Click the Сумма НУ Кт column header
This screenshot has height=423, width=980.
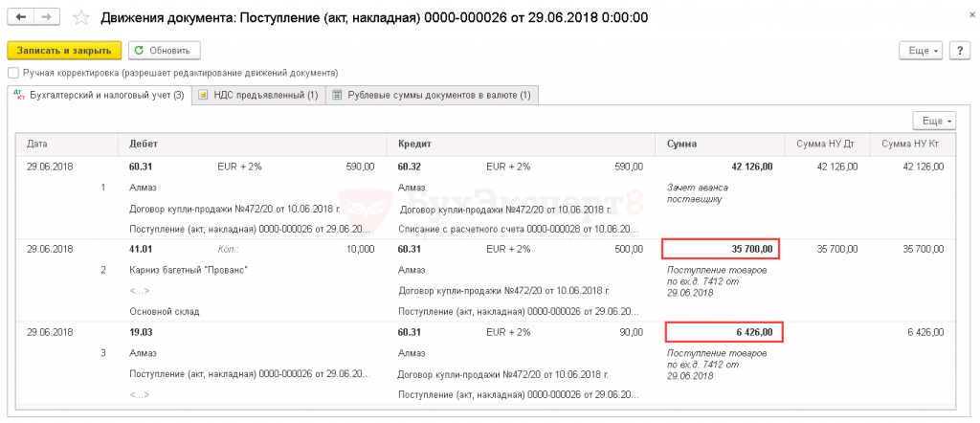click(x=913, y=145)
